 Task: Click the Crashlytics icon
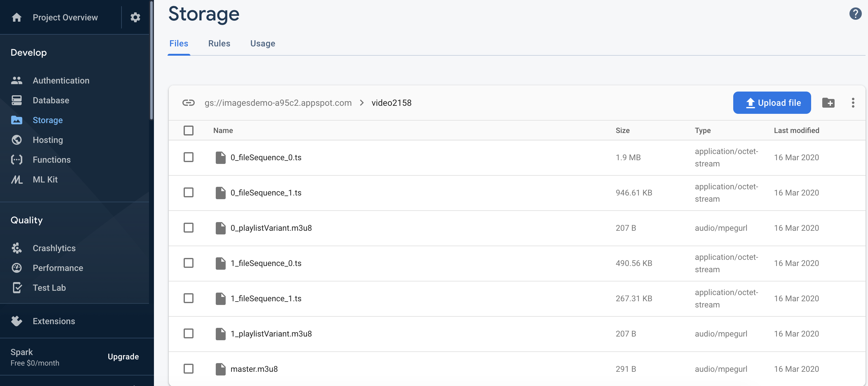pyautogui.click(x=16, y=248)
